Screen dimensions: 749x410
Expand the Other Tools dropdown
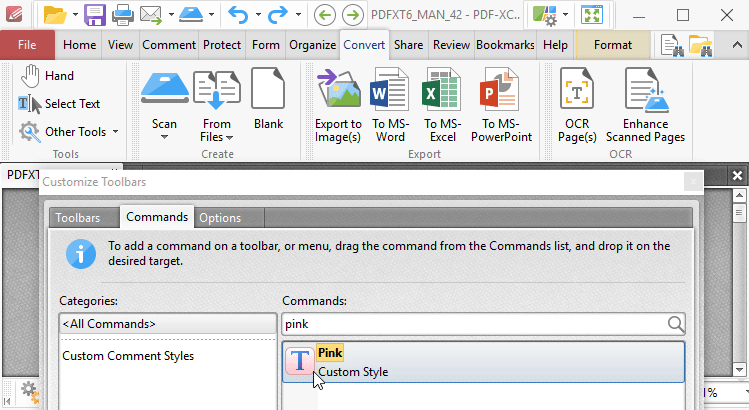70,131
